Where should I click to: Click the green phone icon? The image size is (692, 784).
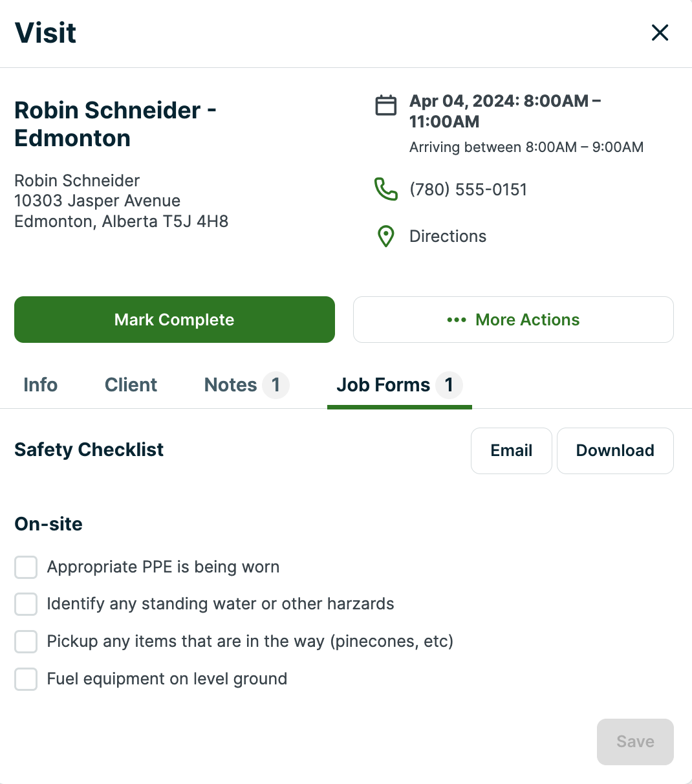(386, 190)
